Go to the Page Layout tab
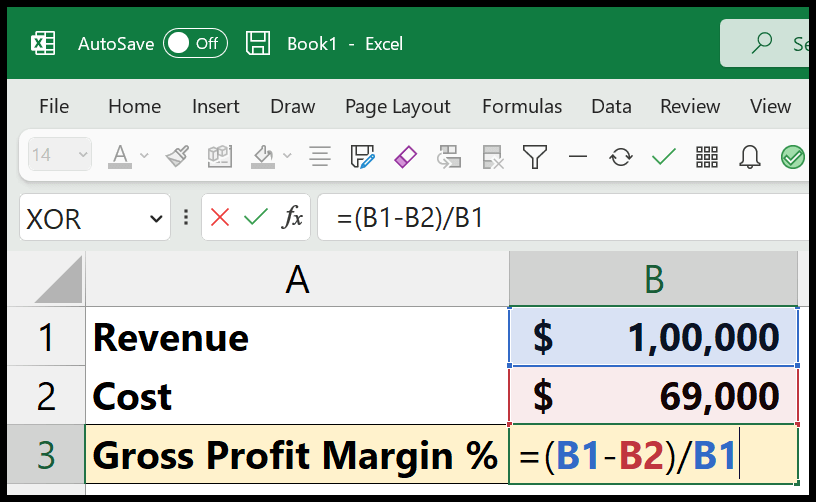Image resolution: width=816 pixels, height=502 pixels. [398, 106]
